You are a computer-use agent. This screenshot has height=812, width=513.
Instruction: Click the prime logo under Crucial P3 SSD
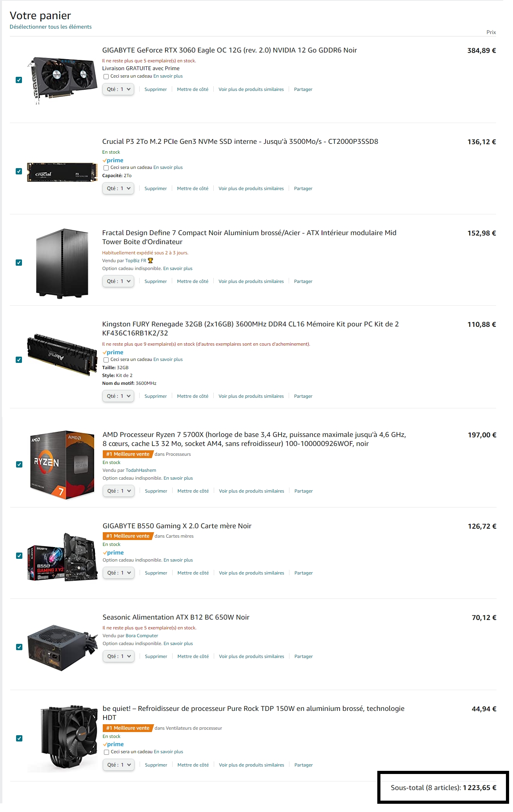(113, 160)
